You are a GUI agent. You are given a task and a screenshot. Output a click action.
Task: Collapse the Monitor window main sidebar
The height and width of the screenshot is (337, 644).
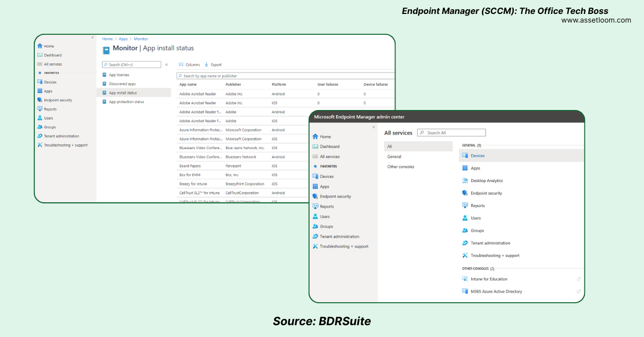(x=92, y=38)
